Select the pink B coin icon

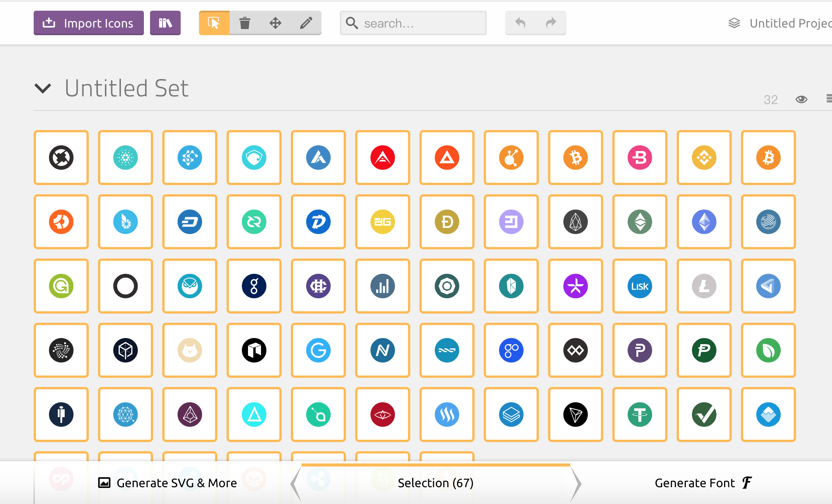640,158
